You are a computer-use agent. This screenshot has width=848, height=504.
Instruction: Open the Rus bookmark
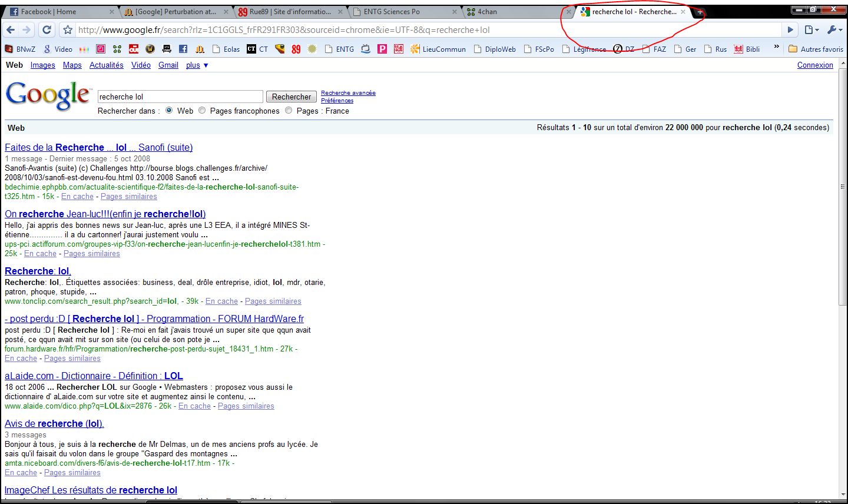point(715,49)
